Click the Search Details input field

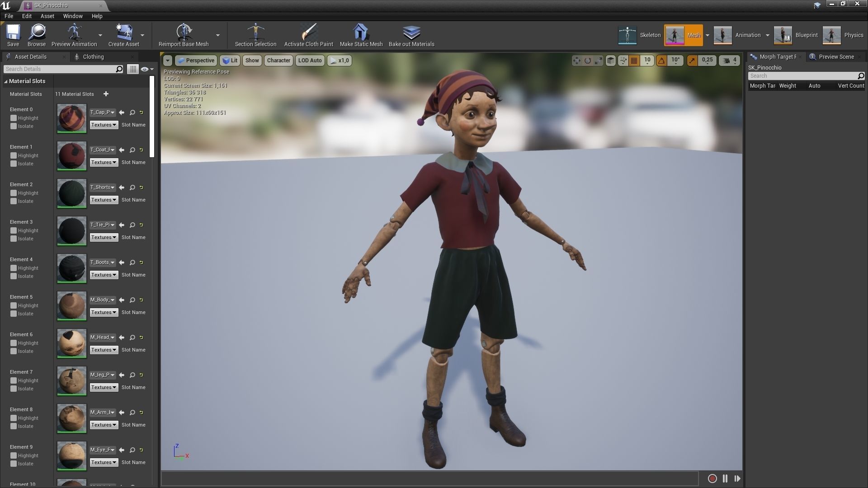tap(63, 69)
